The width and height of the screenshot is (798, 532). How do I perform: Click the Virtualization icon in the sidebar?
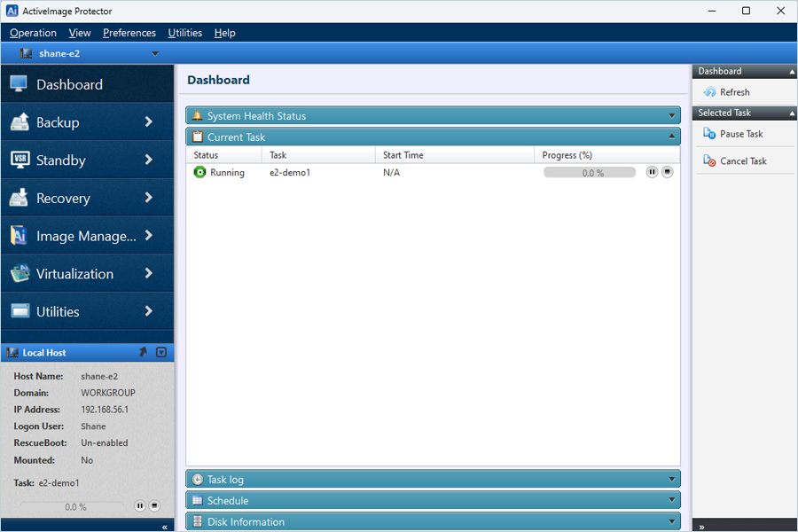[x=20, y=273]
